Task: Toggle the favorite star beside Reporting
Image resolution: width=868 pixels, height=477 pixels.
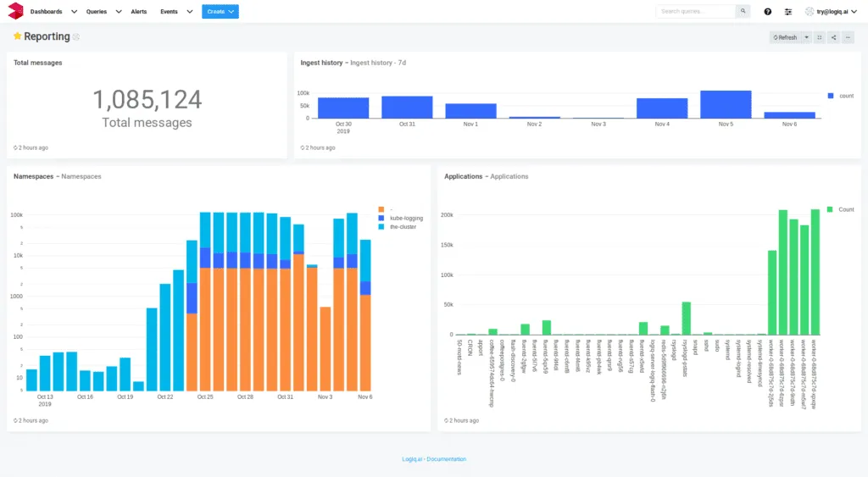Action: tap(17, 37)
